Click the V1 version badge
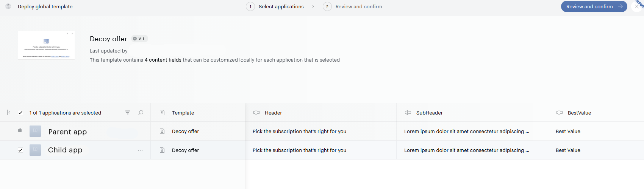The width and height of the screenshot is (644, 189). coord(139,39)
